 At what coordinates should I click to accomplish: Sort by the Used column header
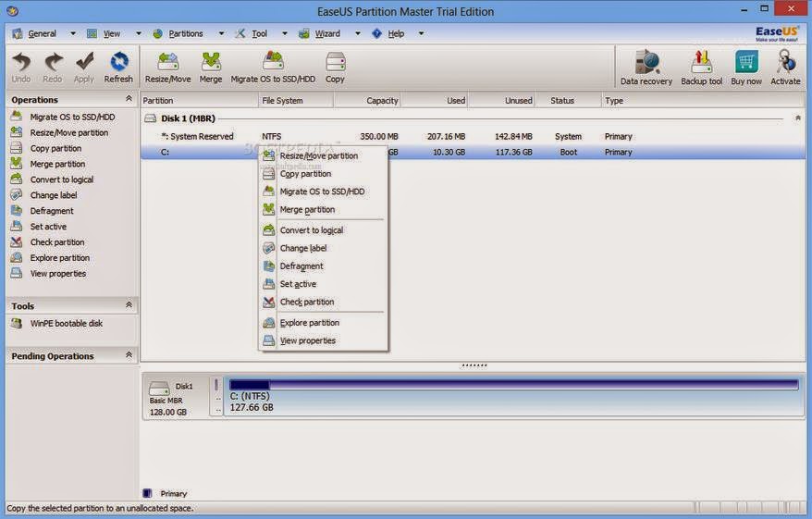coord(435,101)
